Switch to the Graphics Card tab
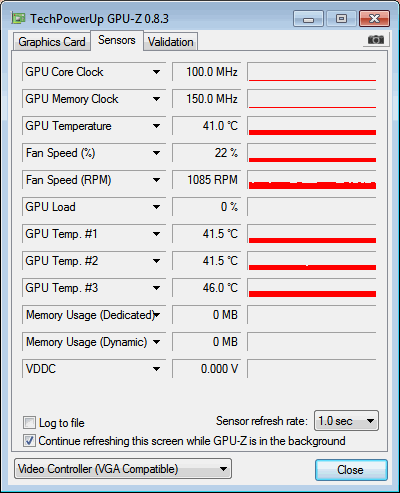400x493 pixels. point(52,42)
